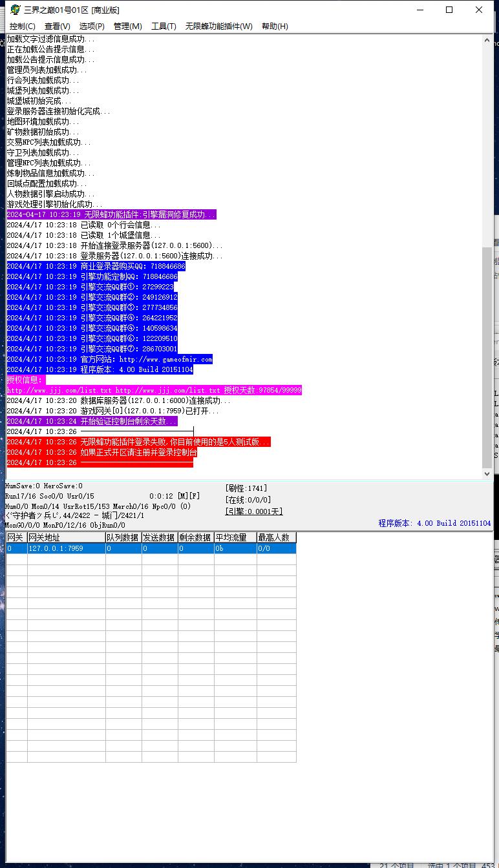Open the 控制(C) menu
Image resolution: width=499 pixels, height=868 pixels.
click(23, 26)
